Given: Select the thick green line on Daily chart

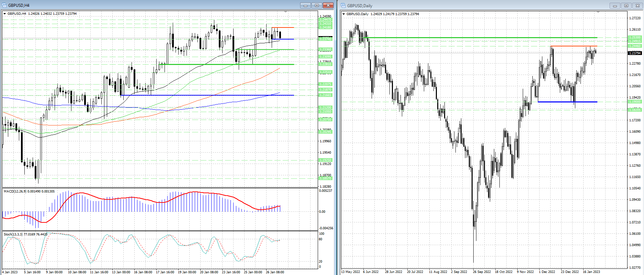Looking at the screenshot, I should (x=481, y=37).
